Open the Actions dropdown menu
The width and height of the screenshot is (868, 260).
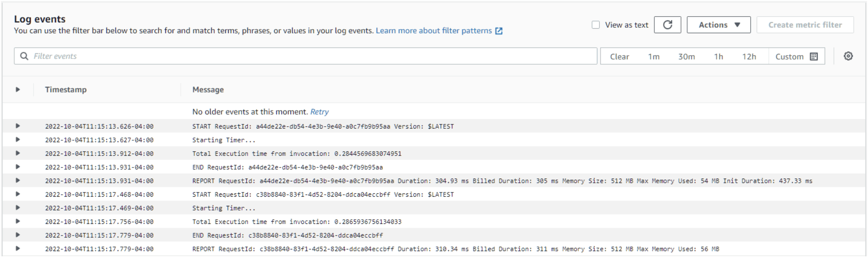tap(719, 25)
